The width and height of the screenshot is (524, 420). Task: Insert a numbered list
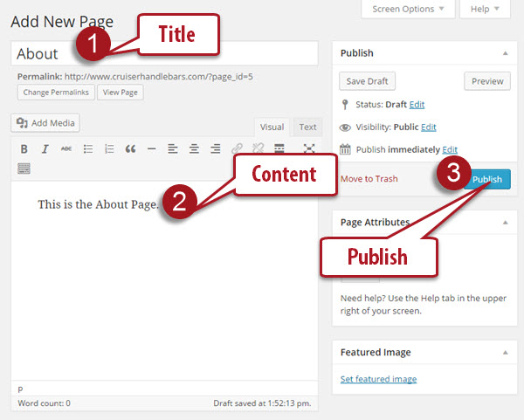coord(109,149)
